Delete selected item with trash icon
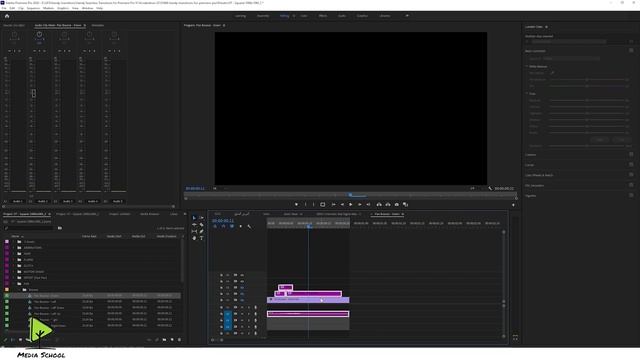This screenshot has width=640, height=360. [179, 340]
